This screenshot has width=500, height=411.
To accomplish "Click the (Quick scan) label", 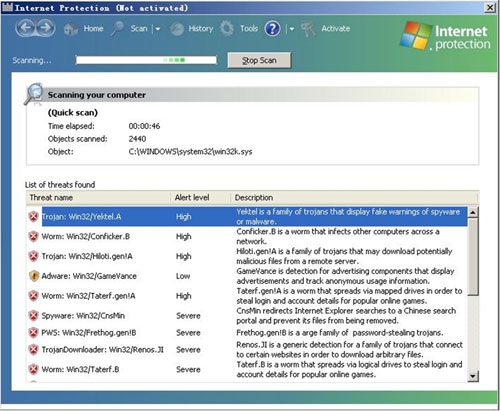I will (x=73, y=113).
